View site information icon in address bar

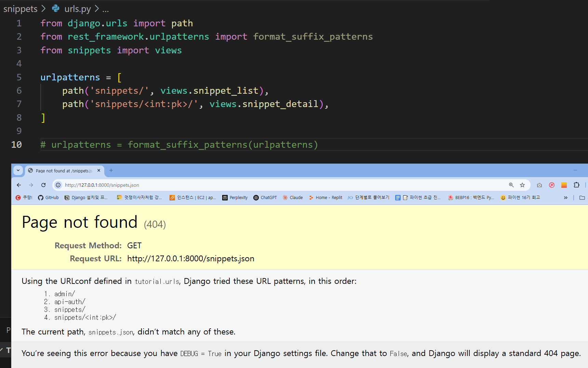[x=58, y=185]
